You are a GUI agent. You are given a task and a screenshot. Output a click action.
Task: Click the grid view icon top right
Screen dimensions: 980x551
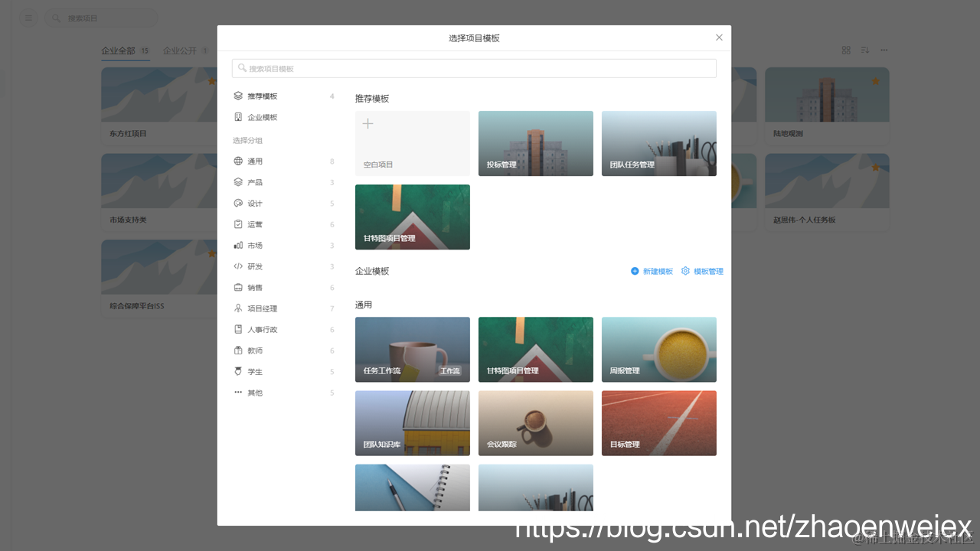click(x=846, y=50)
